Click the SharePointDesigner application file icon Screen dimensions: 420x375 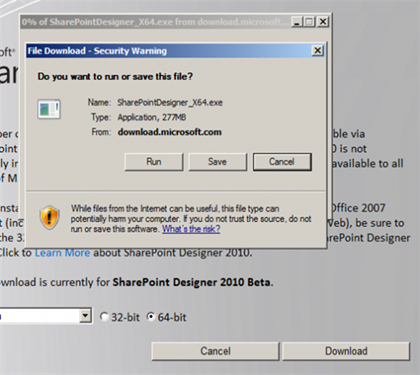click(x=49, y=109)
